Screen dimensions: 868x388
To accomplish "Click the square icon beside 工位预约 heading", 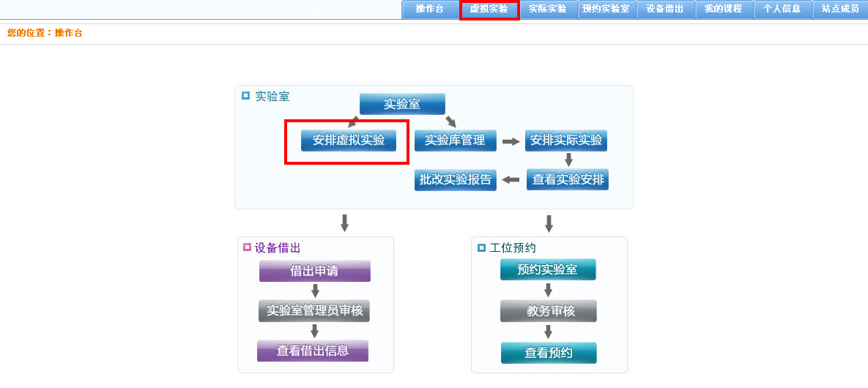I will 481,247.
